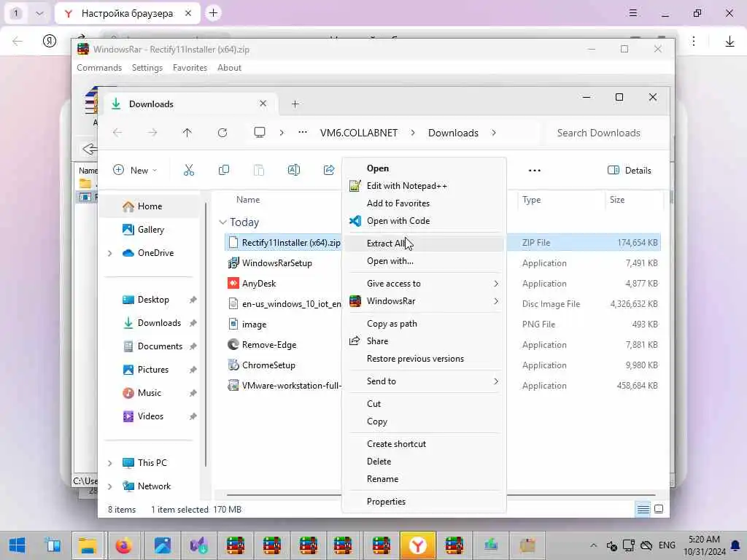Click the Cut scissors icon in Explorer toolbar
Image resolution: width=747 pixels, height=560 pixels.
click(189, 170)
